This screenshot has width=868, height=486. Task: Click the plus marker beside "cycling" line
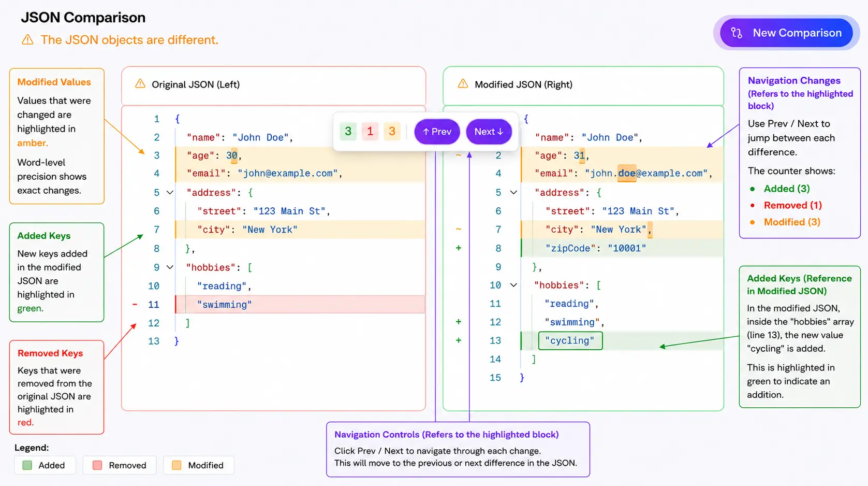tap(459, 340)
